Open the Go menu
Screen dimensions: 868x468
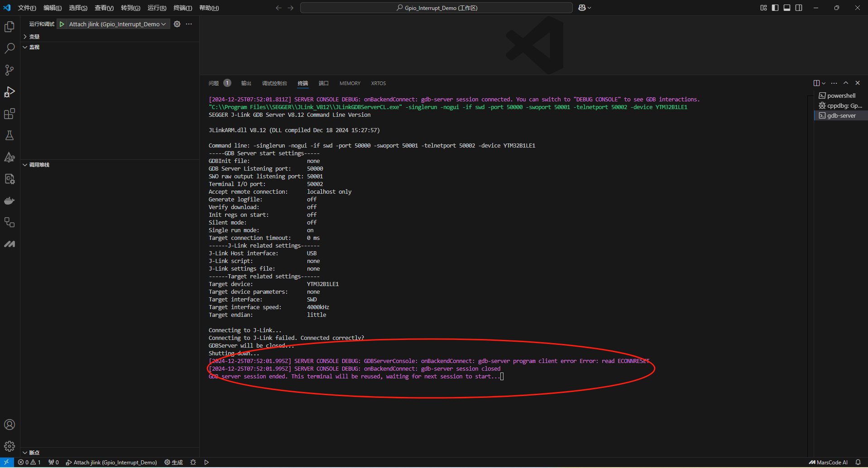point(130,8)
